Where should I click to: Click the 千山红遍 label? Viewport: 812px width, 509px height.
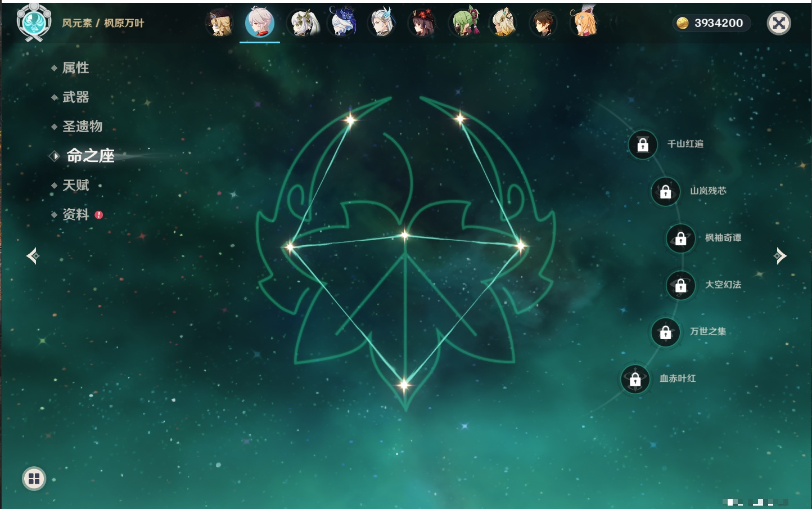point(685,144)
